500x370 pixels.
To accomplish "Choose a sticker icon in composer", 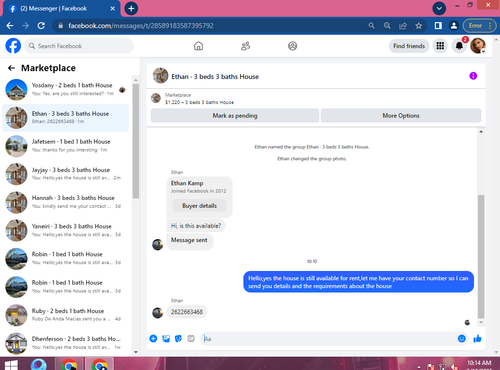I will (x=178, y=339).
